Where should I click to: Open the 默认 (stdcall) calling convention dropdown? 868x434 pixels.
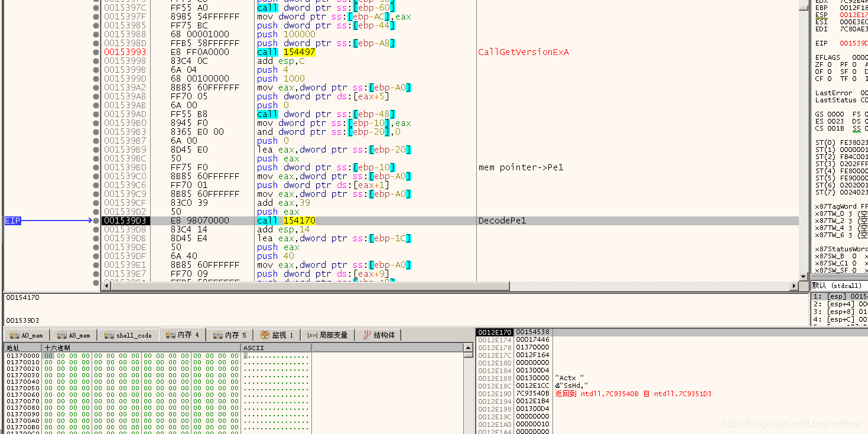tap(839, 286)
